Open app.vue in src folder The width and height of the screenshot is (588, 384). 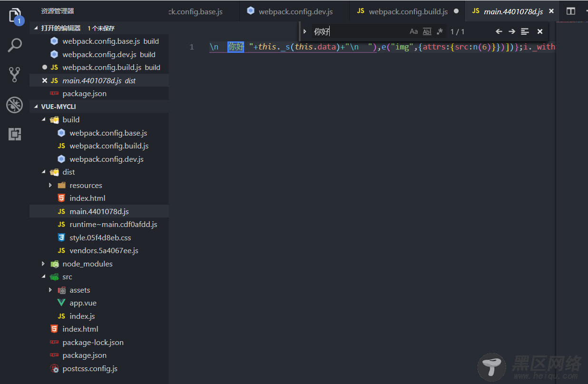click(x=99, y=303)
